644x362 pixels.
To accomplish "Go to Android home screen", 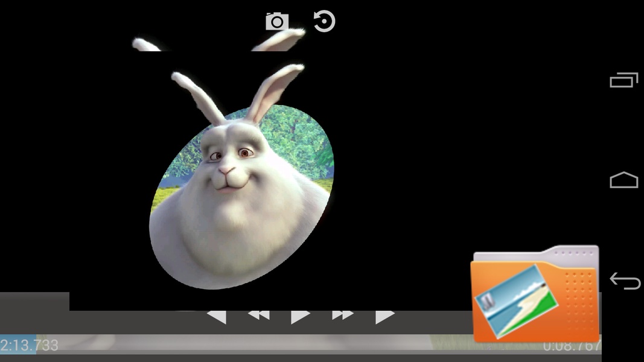I will point(624,180).
